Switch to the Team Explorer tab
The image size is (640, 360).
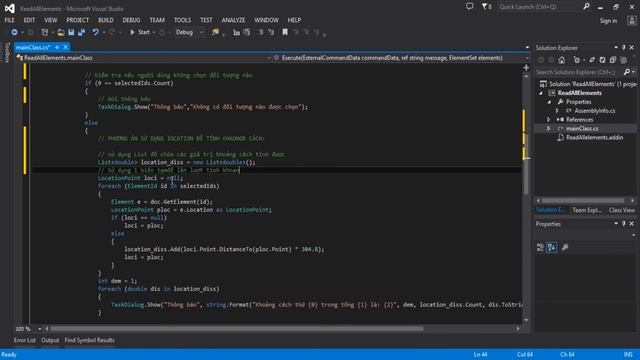tap(587, 210)
